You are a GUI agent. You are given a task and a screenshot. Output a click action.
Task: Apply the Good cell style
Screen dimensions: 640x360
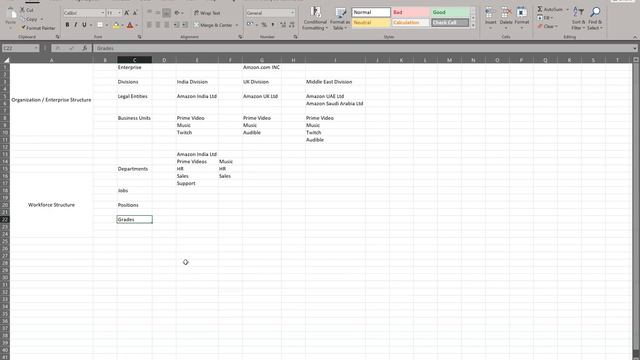point(450,12)
